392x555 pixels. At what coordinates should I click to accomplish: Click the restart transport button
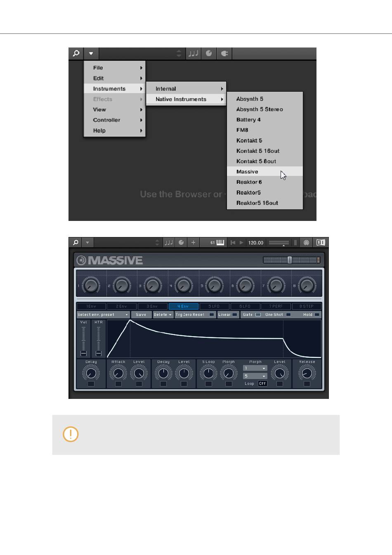point(233,242)
